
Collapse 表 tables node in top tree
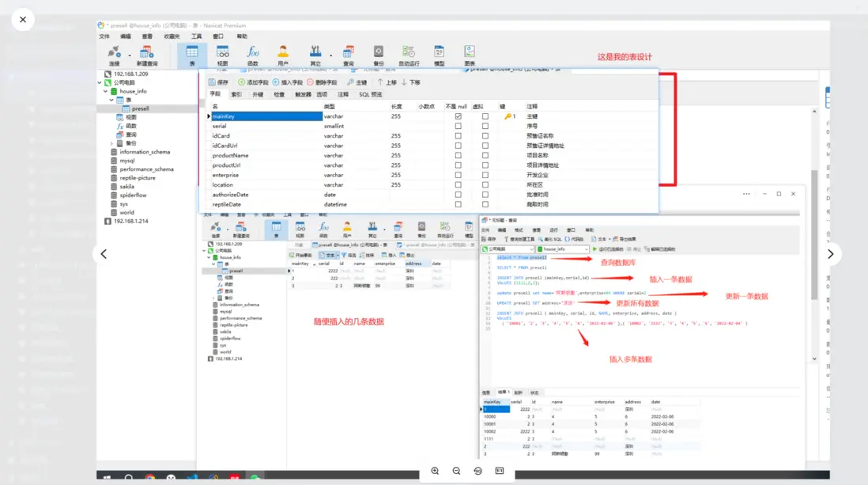tap(111, 100)
